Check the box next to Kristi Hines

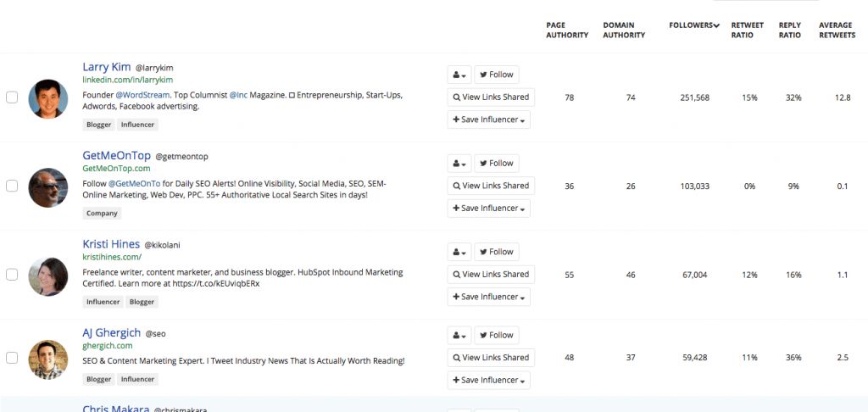coord(12,275)
